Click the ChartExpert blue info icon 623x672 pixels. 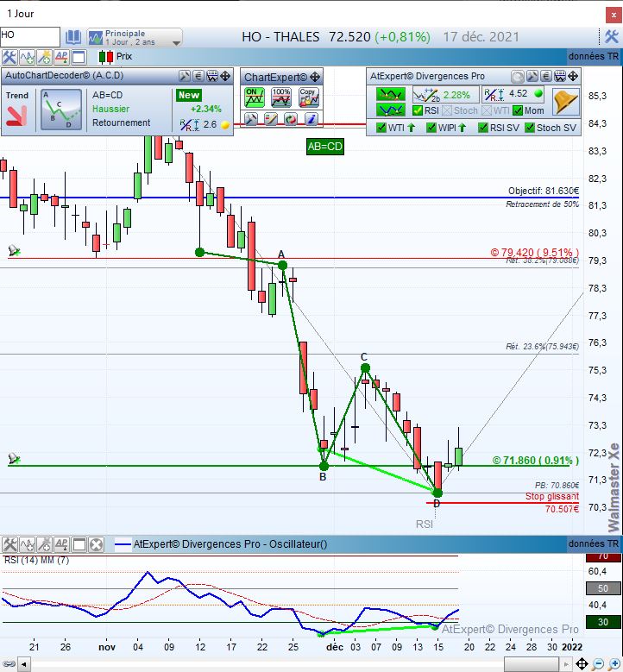click(311, 119)
